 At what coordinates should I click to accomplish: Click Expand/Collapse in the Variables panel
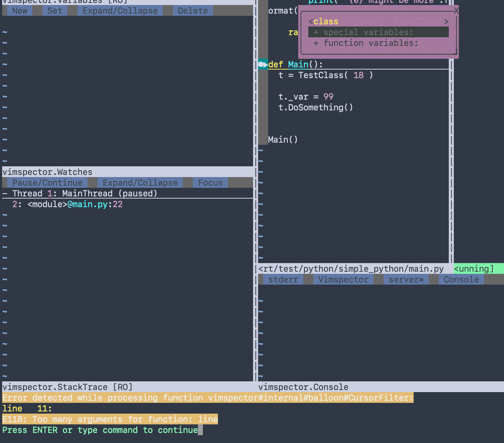(119, 10)
